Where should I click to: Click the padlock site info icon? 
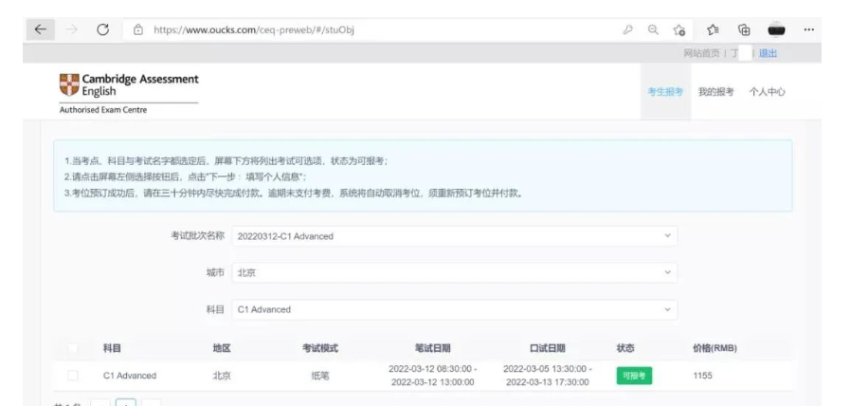point(138,30)
